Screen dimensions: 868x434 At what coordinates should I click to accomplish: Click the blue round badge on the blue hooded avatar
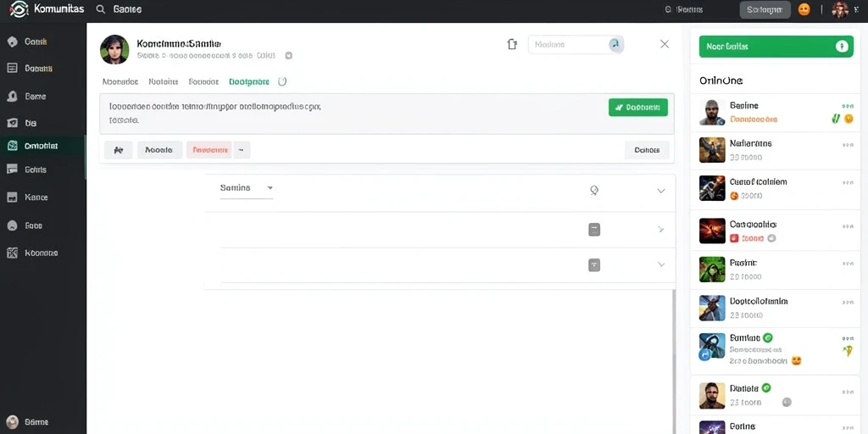[x=704, y=354]
